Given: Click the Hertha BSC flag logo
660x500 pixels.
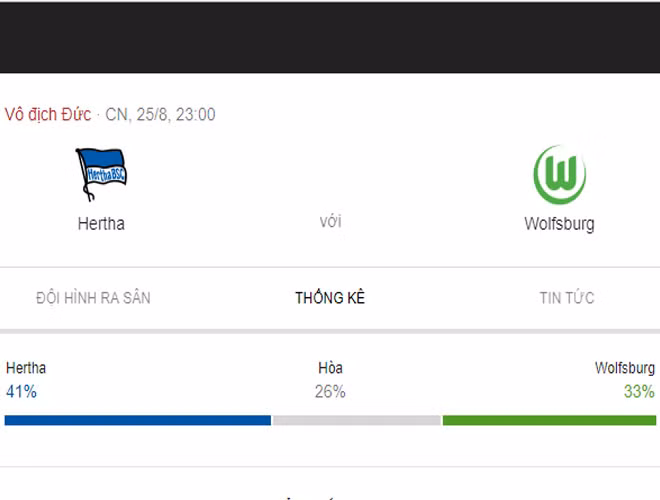Looking at the screenshot, I should [101, 174].
